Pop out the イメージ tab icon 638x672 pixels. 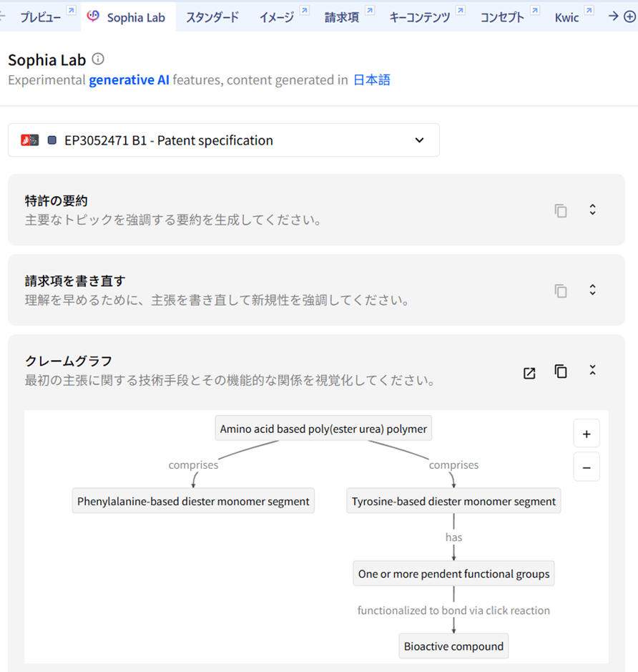tap(305, 10)
